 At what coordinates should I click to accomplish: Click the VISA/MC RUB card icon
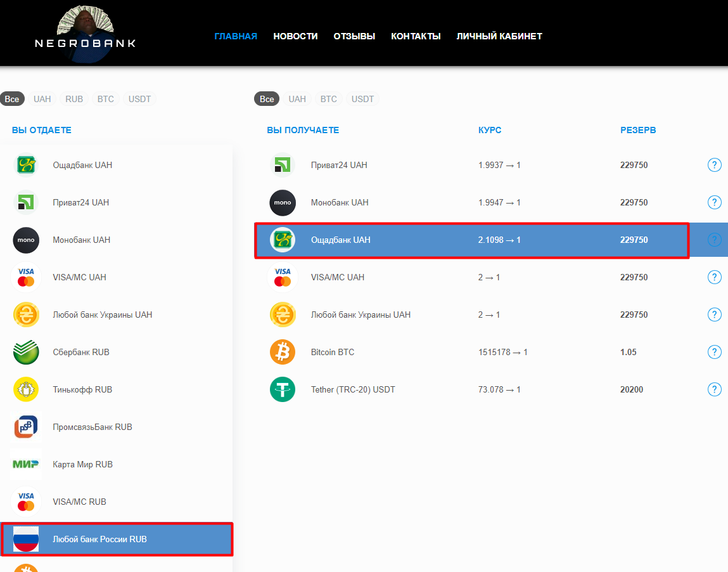click(x=26, y=502)
